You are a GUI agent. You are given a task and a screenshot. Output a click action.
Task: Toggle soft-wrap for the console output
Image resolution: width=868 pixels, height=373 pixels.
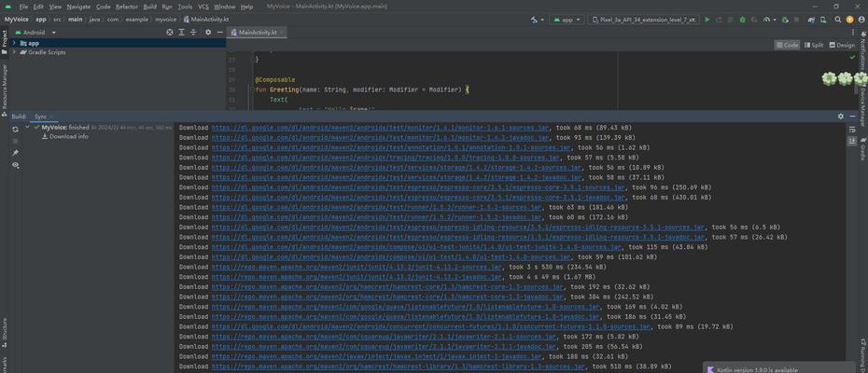pos(852,129)
